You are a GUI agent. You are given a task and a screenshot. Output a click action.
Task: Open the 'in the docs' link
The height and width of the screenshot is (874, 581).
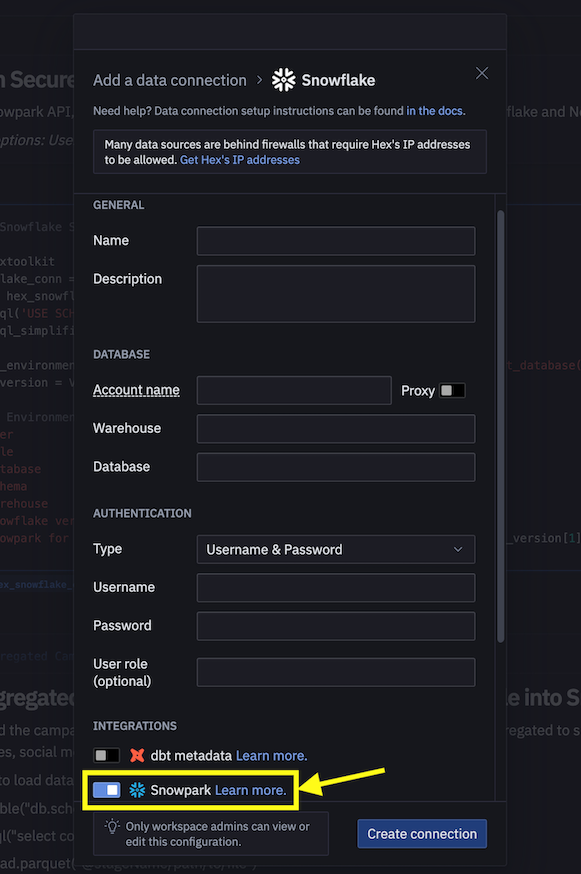point(434,111)
